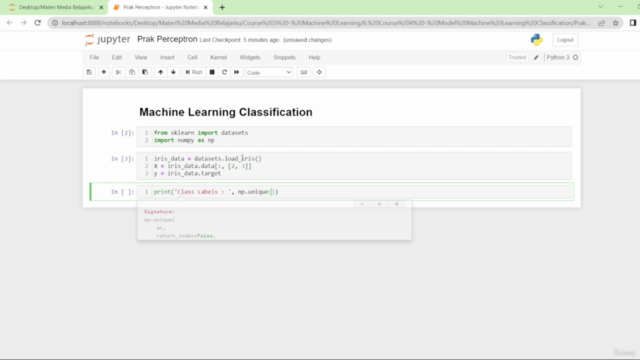
Task: Open the Cell menu
Action: click(x=192, y=58)
